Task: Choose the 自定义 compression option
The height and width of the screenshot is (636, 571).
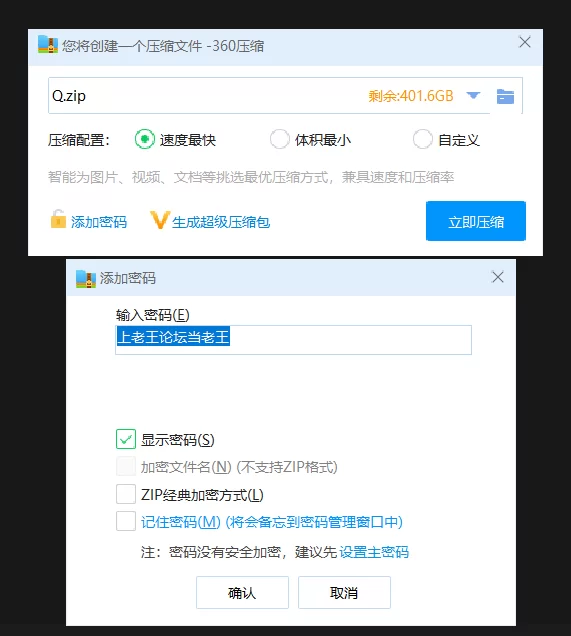Action: point(423,139)
